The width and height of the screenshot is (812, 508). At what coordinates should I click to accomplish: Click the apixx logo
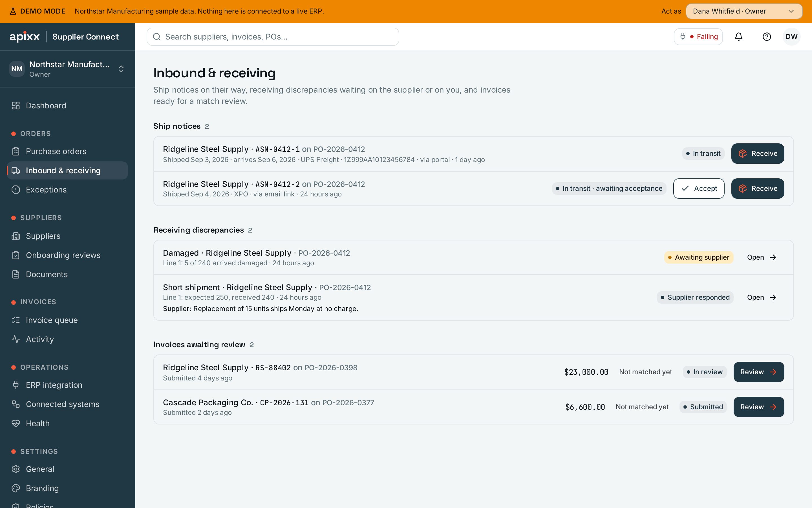coord(25,37)
